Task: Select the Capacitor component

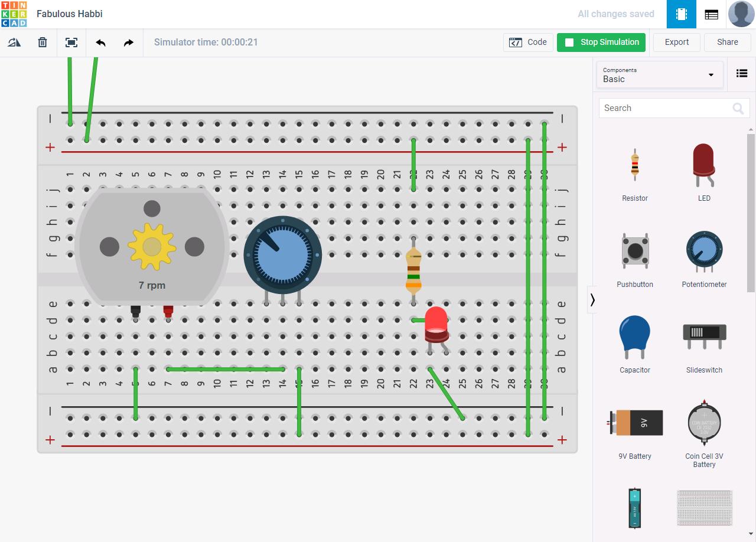Action: (634, 342)
